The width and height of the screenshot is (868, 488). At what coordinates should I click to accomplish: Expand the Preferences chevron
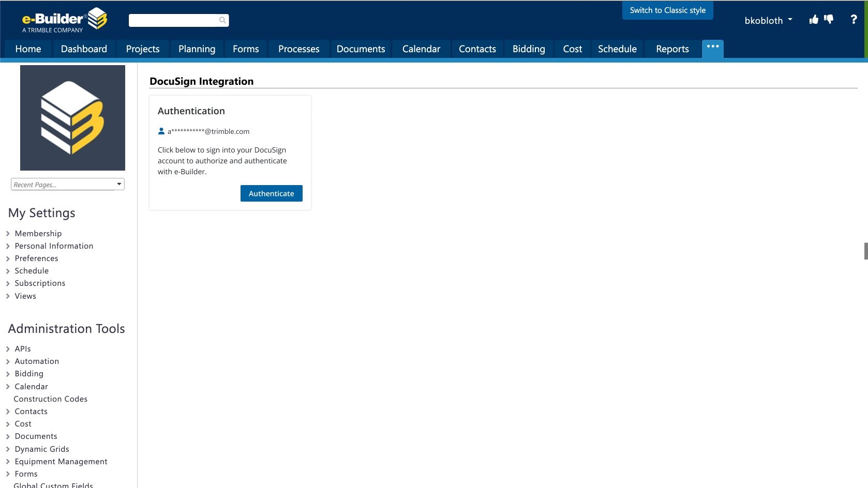click(x=8, y=258)
